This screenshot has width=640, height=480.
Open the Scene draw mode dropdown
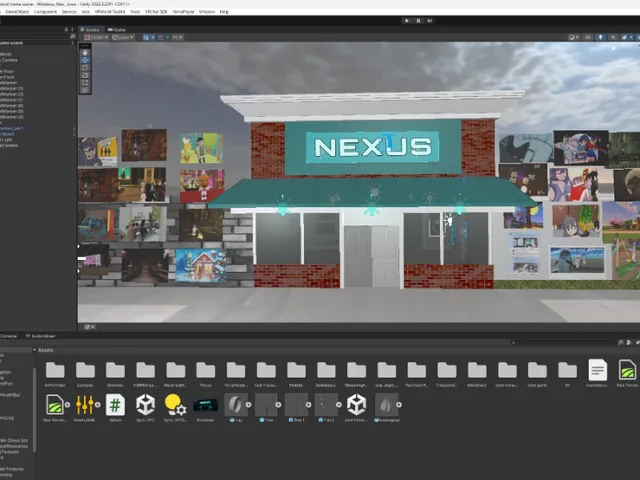click(573, 38)
